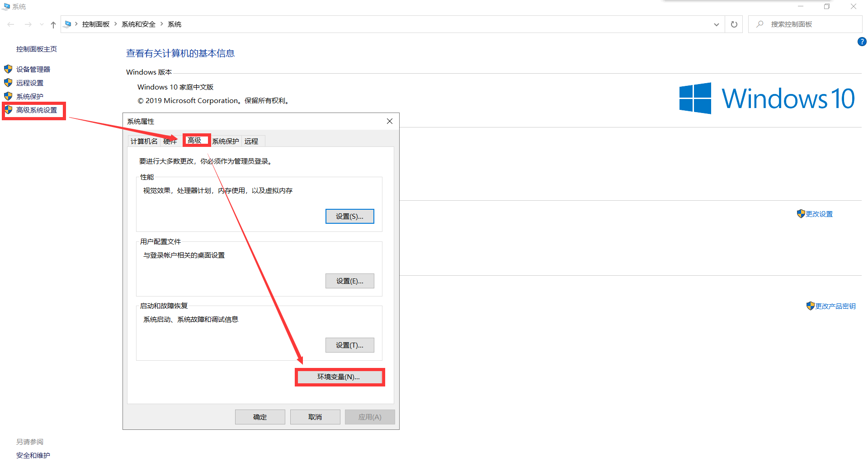Select 系统保护 from the sidebar
This screenshot has width=868, height=471.
29,96
